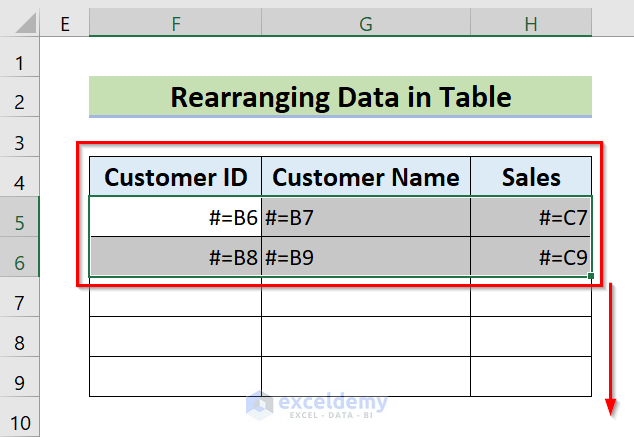Select column H header
This screenshot has height=437, width=634.
[x=530, y=23]
